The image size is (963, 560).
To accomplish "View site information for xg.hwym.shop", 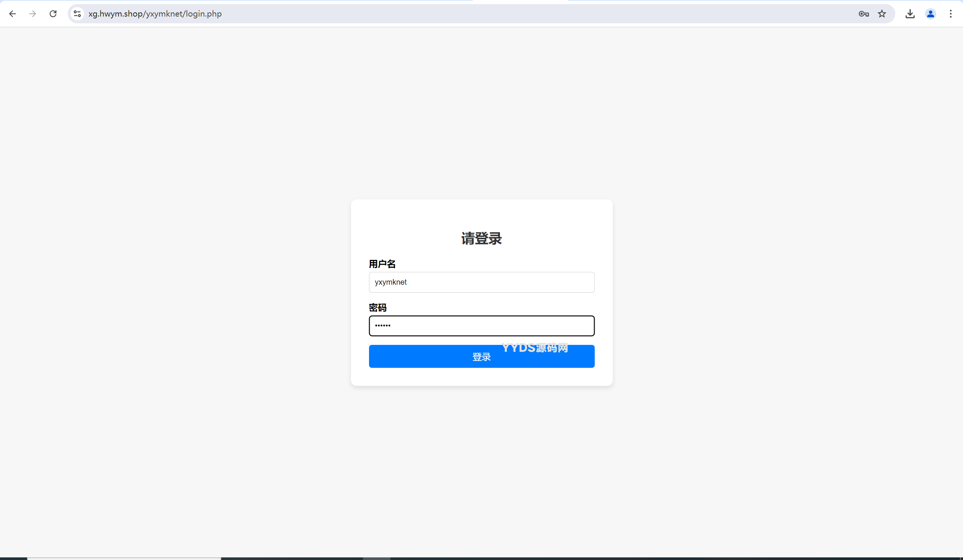I will coord(77,14).
